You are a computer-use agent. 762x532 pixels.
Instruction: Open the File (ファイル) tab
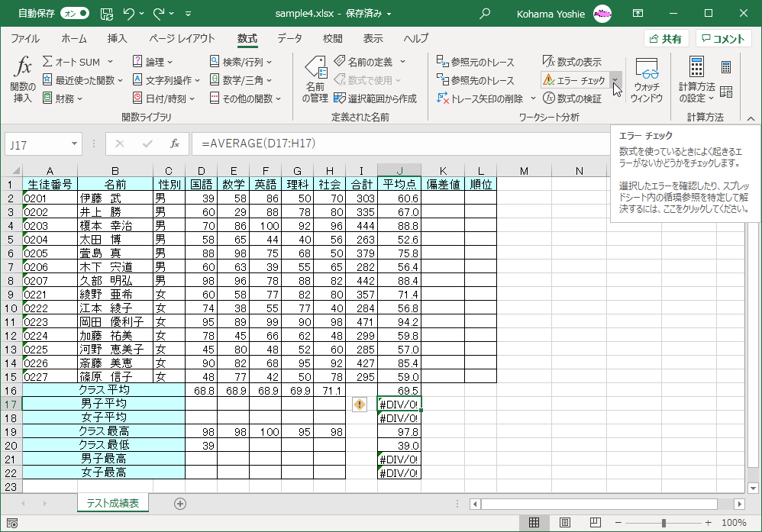pos(25,38)
